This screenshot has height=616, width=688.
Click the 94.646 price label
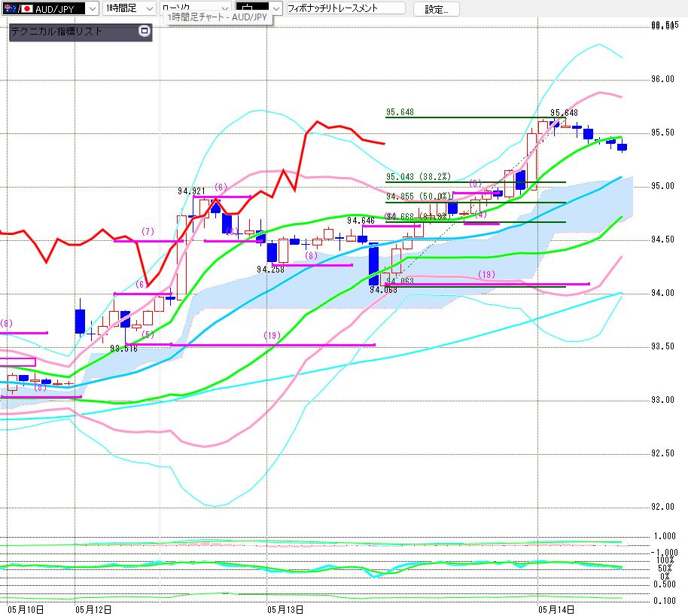[x=361, y=221]
